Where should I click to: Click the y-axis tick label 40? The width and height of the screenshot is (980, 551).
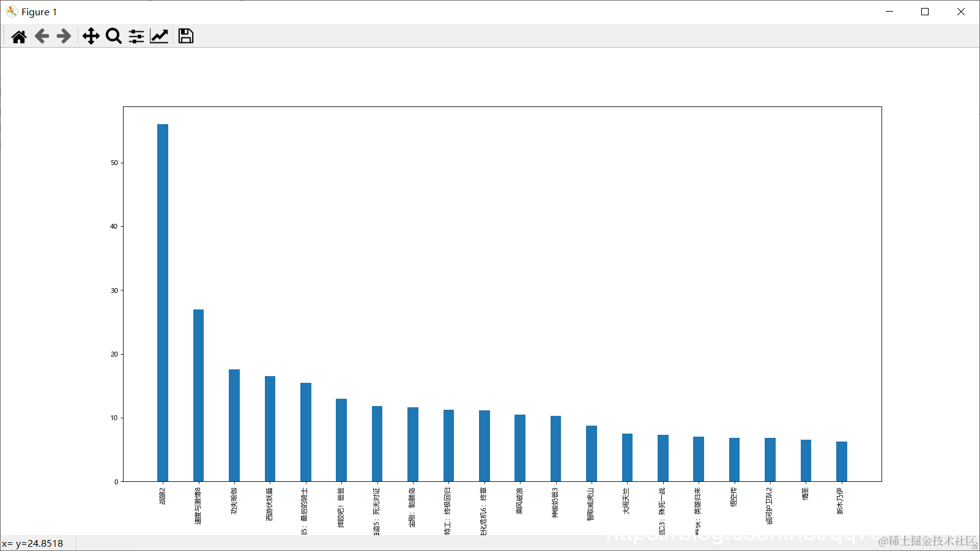114,226
